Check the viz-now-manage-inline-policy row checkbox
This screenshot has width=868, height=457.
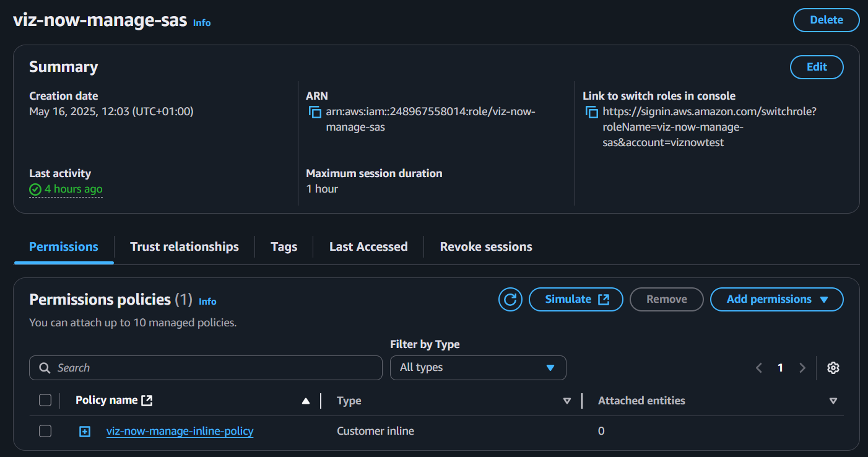tap(45, 431)
